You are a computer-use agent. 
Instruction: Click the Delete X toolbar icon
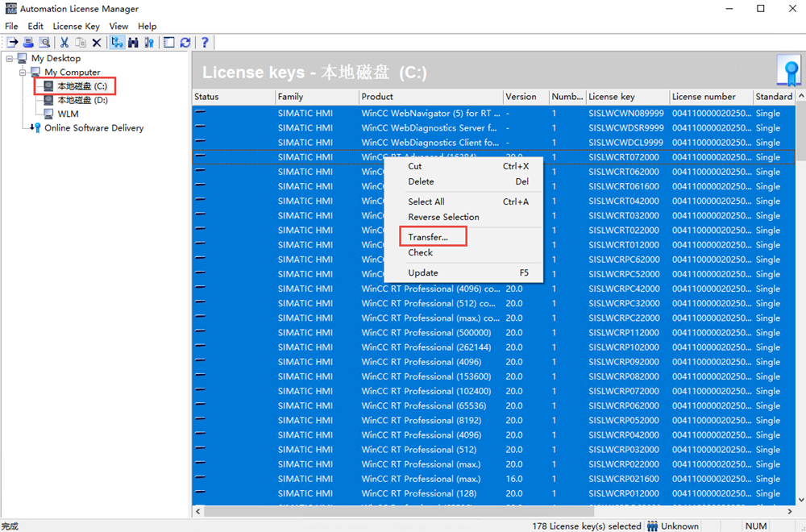click(x=97, y=43)
